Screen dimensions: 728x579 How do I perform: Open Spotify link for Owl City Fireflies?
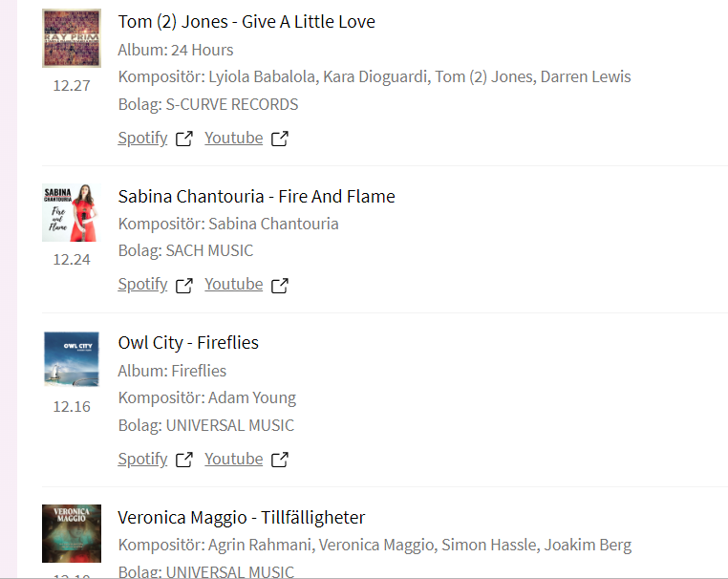(142, 459)
